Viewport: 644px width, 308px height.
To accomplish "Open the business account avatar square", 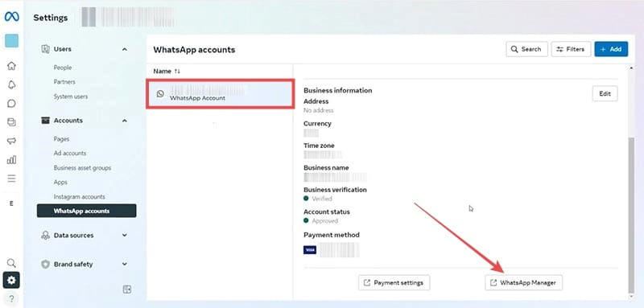I will 11,41.
